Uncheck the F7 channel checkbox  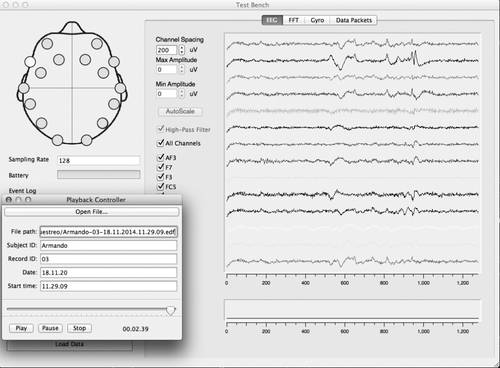coord(160,167)
